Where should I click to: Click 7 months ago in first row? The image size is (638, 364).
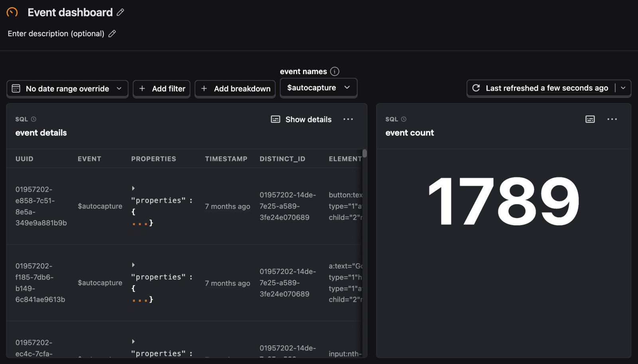click(228, 206)
